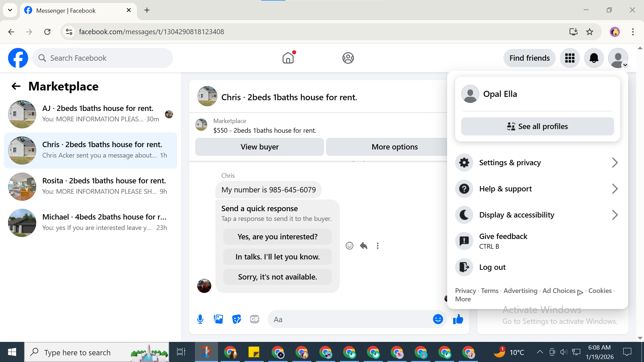Open Chrome three-dot menu

click(x=633, y=32)
